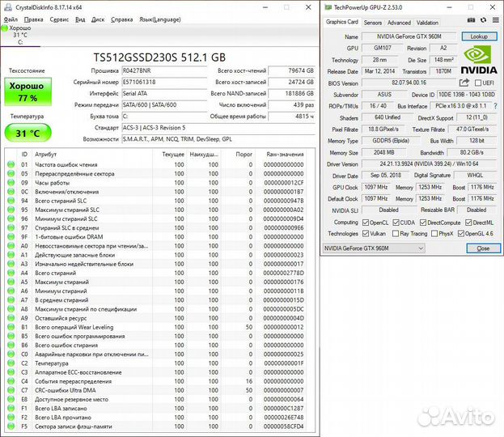Click the serial number field E571061318
Screen dimensions: 504x437
tap(164, 82)
